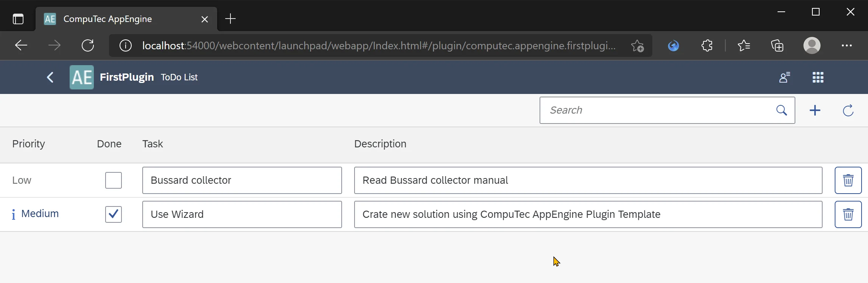Viewport: 868px width, 283px height.
Task: Delete the Use Wizard task row
Action: click(x=848, y=214)
